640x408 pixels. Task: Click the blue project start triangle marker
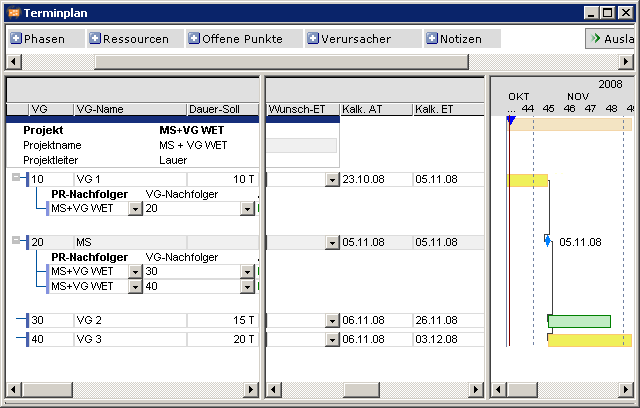tap(511, 120)
